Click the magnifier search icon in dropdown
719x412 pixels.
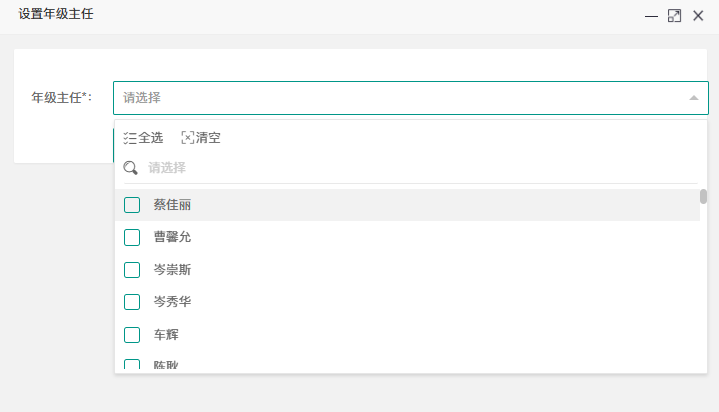[130, 168]
